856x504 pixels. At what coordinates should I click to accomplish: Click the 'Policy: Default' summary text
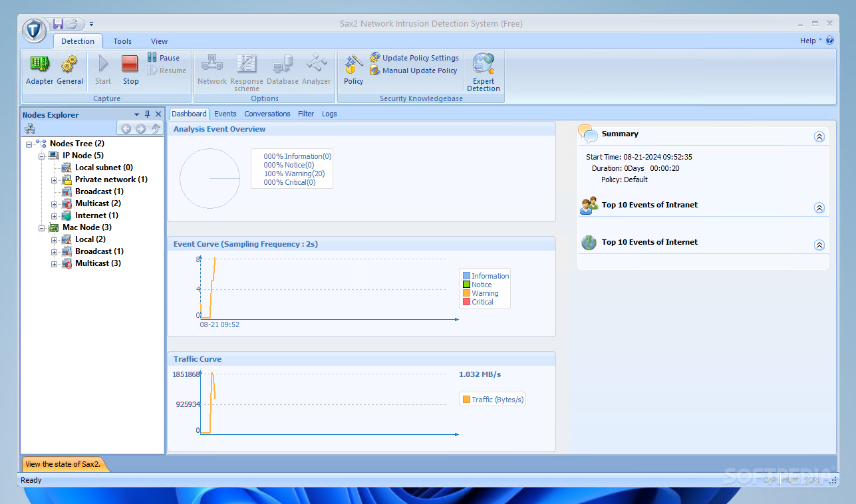coord(624,180)
